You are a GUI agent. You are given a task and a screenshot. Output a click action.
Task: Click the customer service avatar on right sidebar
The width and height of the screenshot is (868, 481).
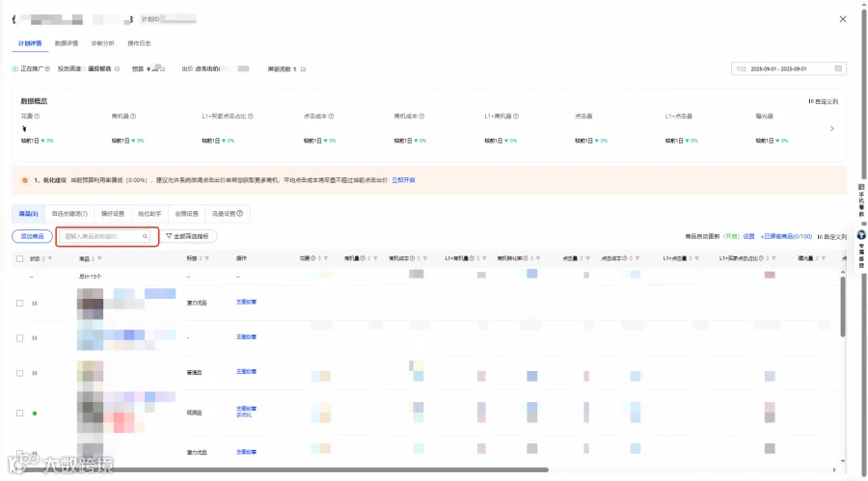point(861,234)
